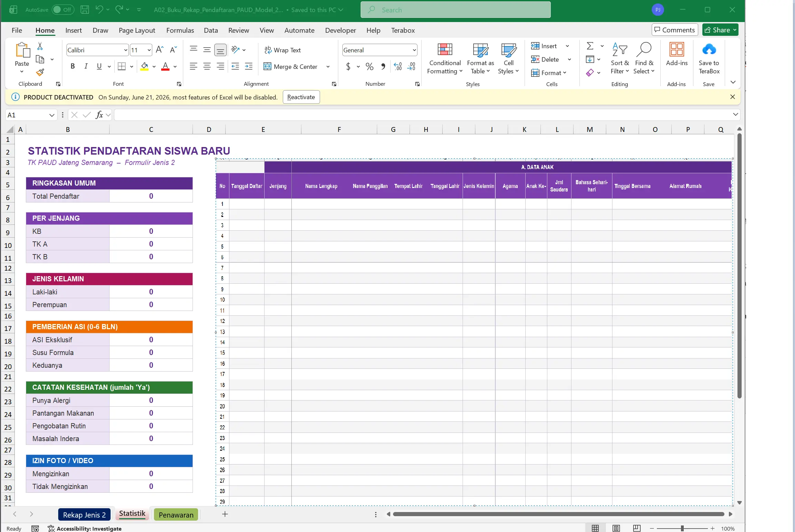Screen dimensions: 795x532
Task: Apply Italic formatting
Action: click(x=86, y=66)
